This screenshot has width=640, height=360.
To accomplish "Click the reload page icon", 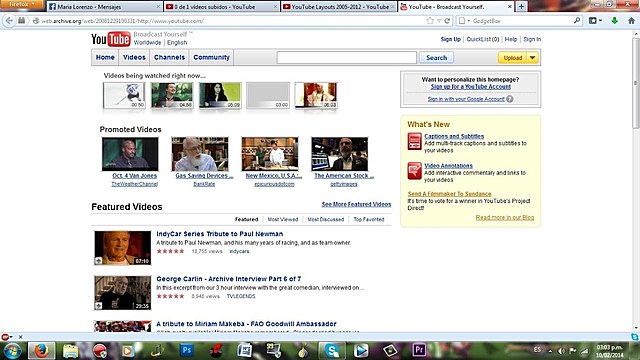I will pos(447,21).
